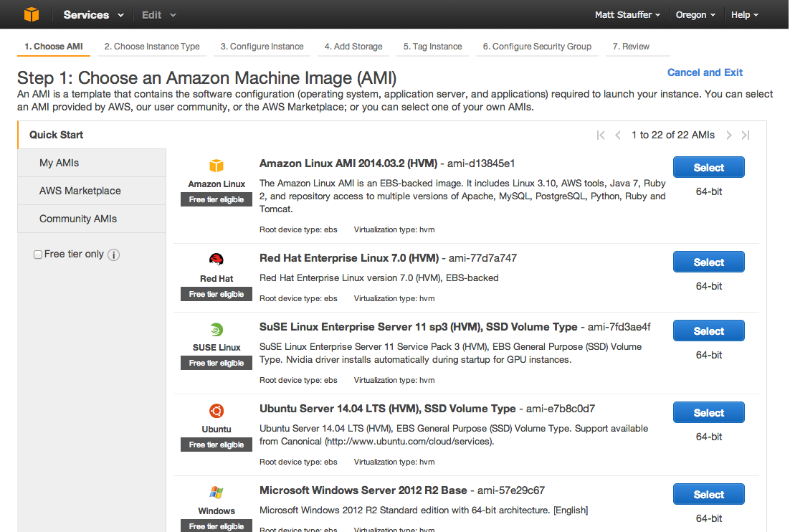Click Free tier eligible badge under Amazon Linux
The image size is (790, 532).
pos(216,199)
